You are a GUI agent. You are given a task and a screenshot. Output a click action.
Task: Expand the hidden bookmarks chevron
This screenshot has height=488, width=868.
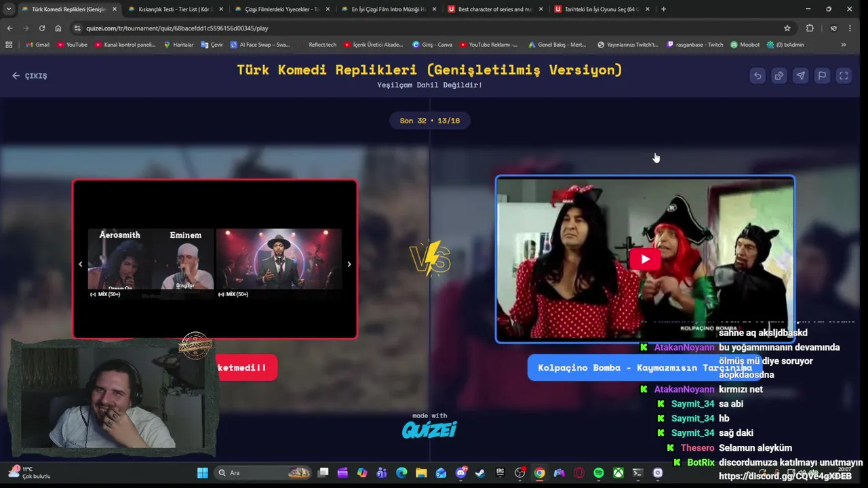click(x=844, y=45)
